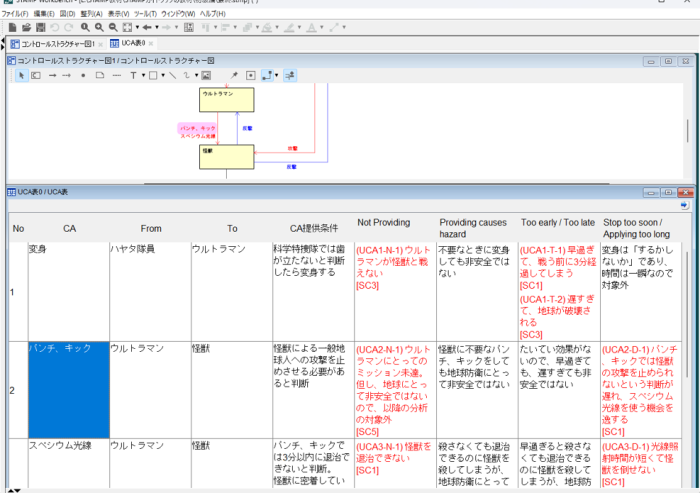
Task: Open the back navigation history dropdown
Action: [157, 27]
